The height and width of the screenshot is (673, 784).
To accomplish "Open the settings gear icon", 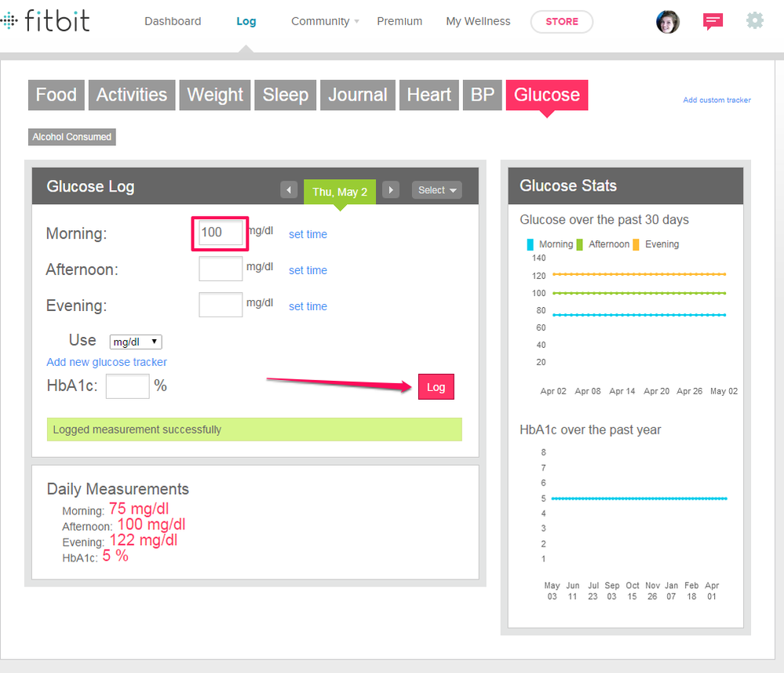I will pyautogui.click(x=754, y=20).
